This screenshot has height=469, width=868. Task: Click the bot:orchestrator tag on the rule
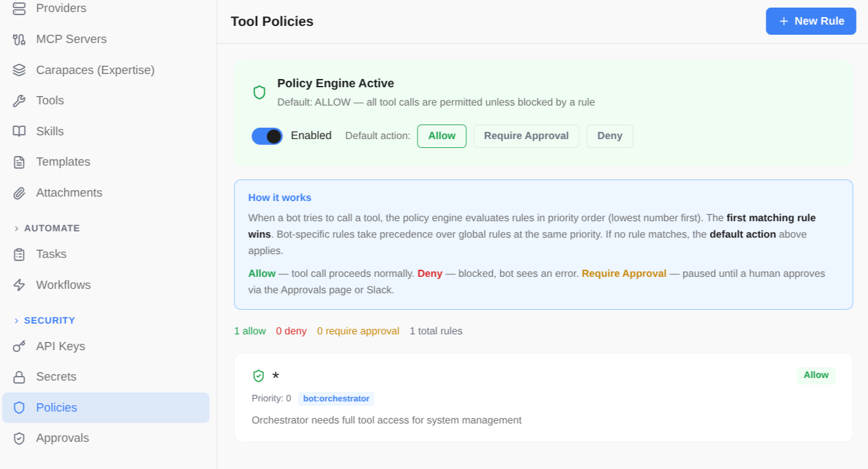tap(336, 398)
